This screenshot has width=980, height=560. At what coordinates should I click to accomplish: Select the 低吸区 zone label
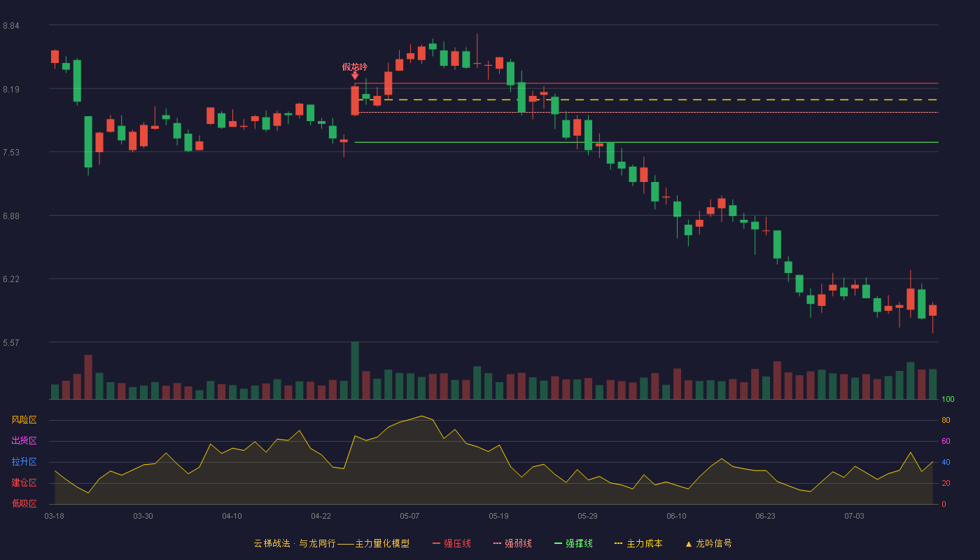[24, 503]
